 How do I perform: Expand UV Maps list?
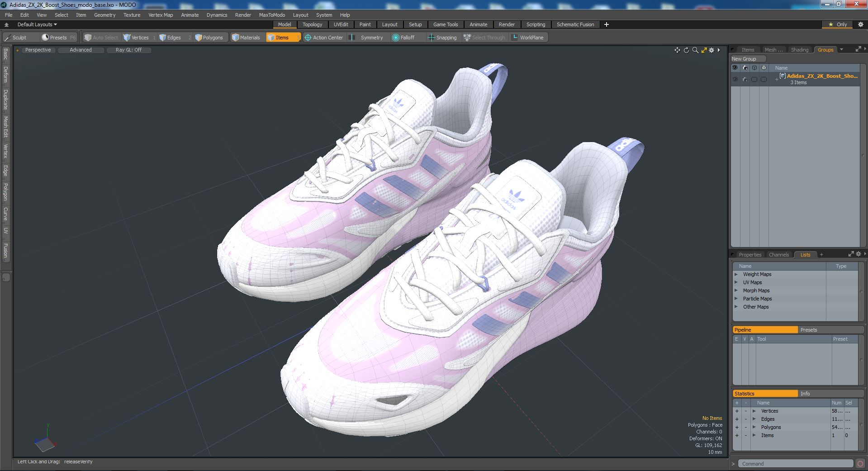[x=736, y=282]
